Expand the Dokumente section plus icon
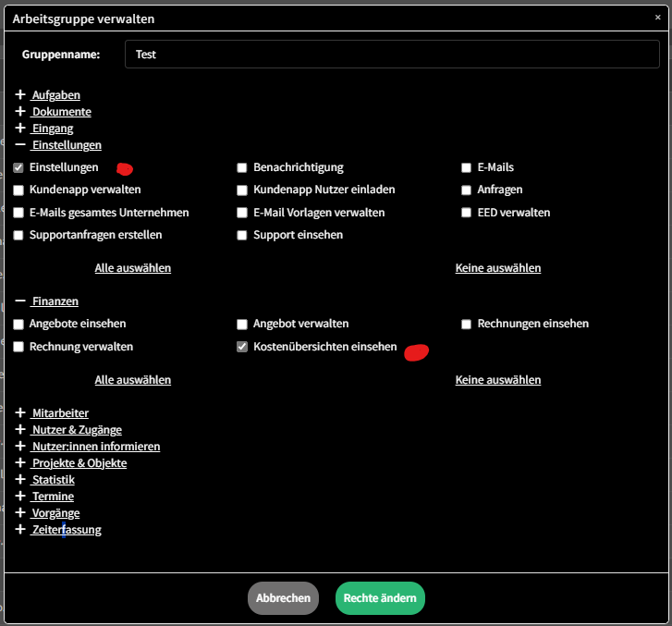 tap(20, 112)
